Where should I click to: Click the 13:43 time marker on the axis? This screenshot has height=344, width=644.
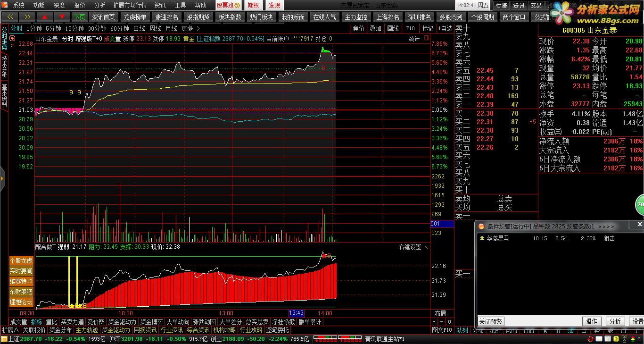[296, 313]
